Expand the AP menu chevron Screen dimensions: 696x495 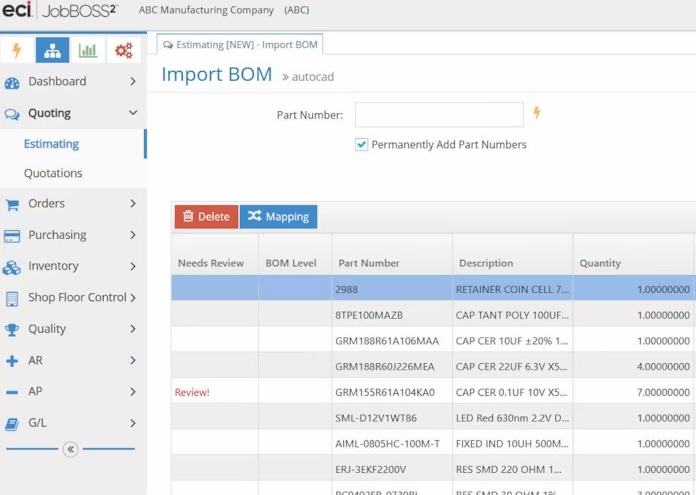[x=133, y=392]
